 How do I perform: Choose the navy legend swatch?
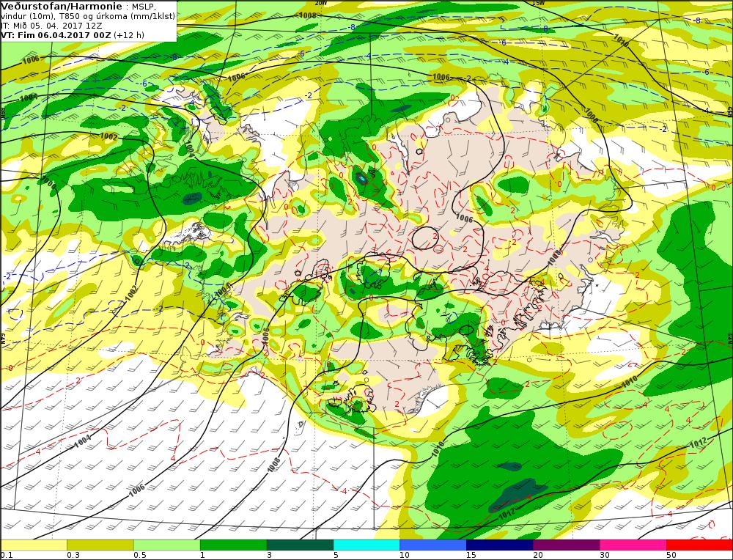(499, 545)
